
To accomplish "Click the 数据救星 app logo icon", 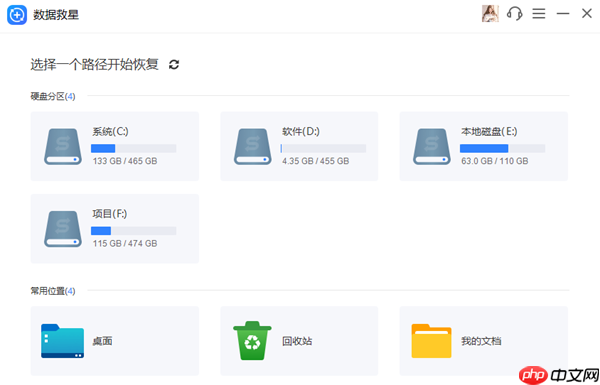I will pos(17,15).
